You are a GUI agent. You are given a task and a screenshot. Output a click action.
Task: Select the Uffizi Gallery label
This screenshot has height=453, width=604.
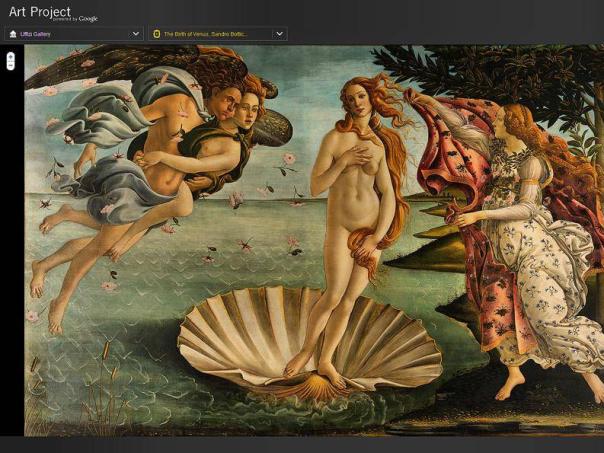click(36, 33)
